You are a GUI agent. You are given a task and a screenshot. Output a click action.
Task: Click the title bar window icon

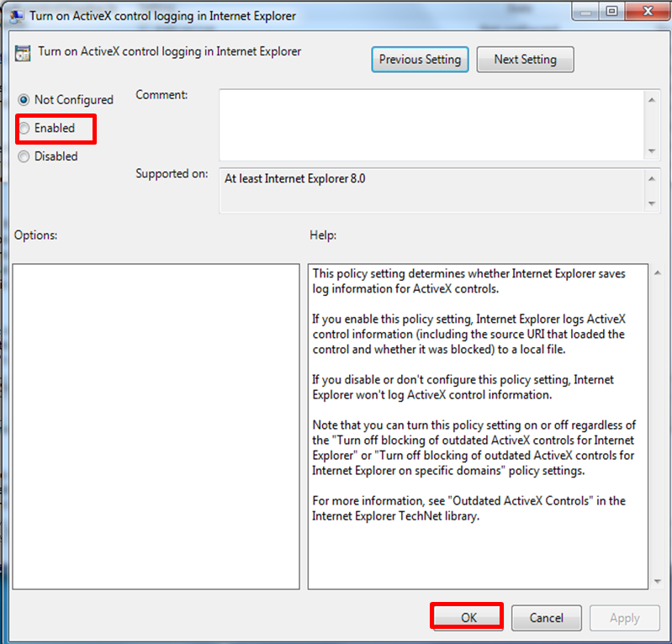pos(17,16)
